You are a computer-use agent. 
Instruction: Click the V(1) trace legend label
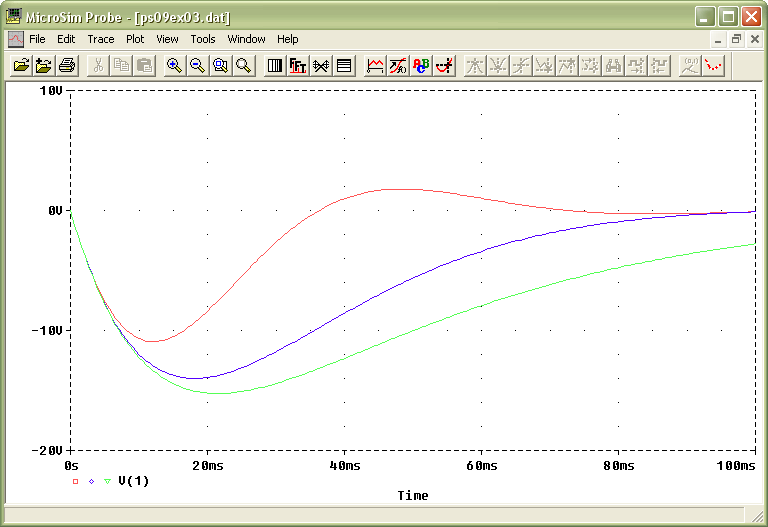(x=133, y=481)
